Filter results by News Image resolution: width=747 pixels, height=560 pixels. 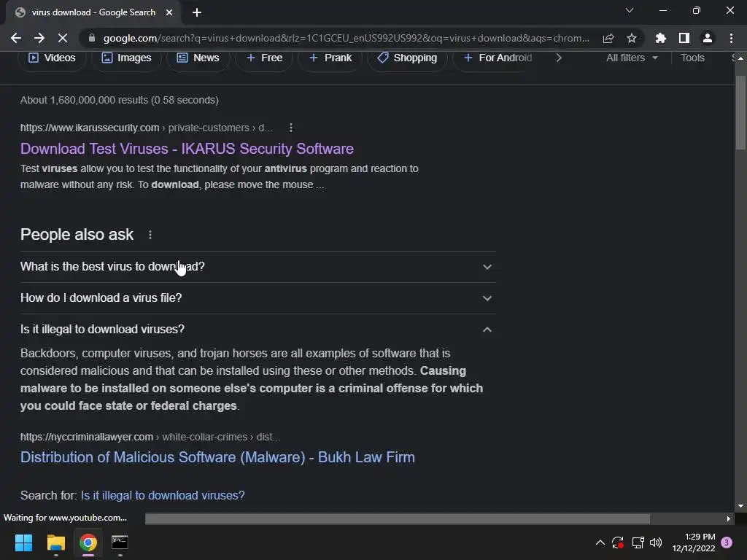[x=198, y=58]
